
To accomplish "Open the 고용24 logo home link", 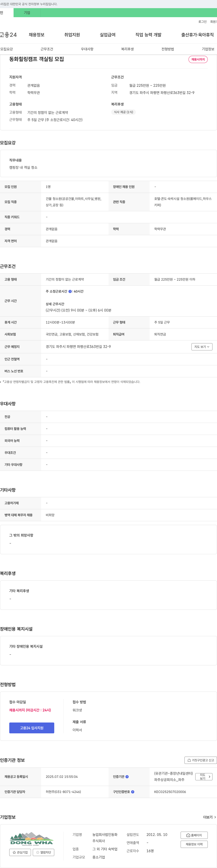I will tap(8, 35).
